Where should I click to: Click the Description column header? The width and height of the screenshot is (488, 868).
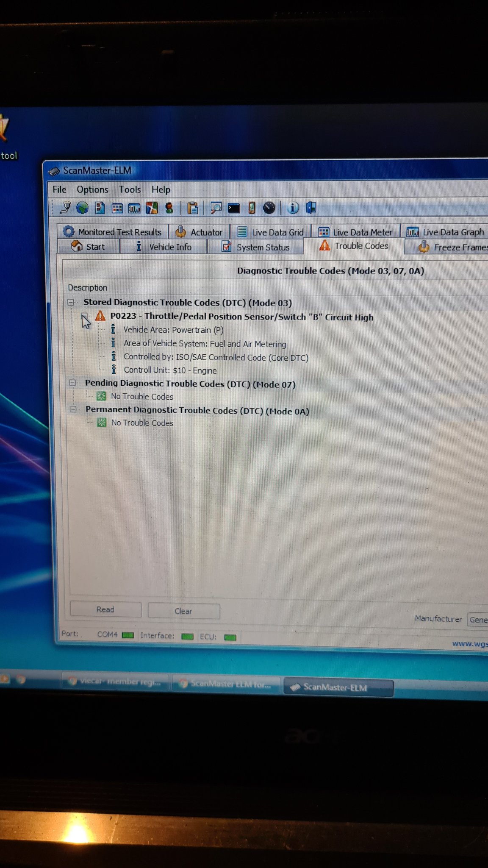pos(88,287)
